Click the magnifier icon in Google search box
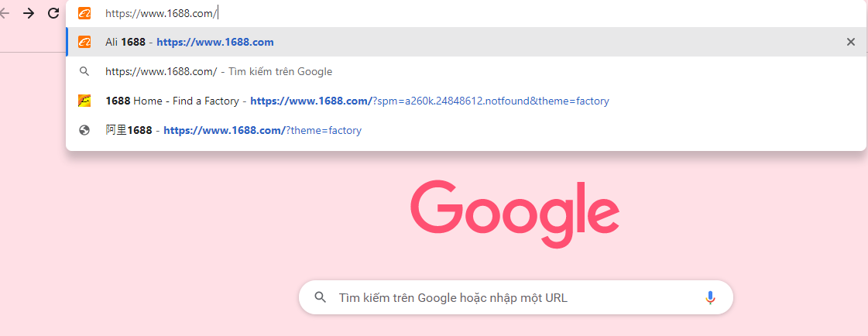 (x=320, y=298)
